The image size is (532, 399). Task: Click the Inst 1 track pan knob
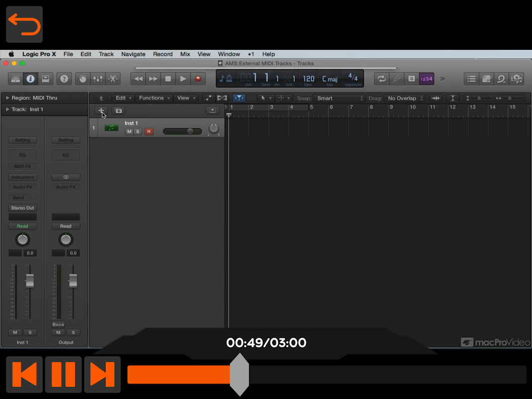[x=214, y=128]
